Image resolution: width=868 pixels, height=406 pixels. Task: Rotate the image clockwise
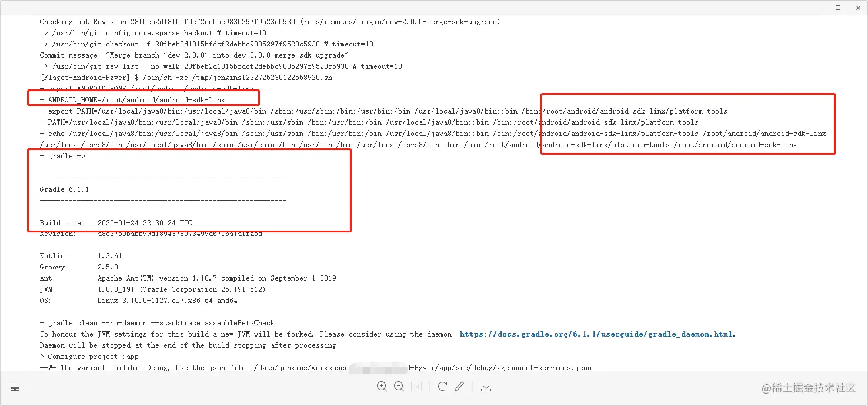pyautogui.click(x=442, y=387)
